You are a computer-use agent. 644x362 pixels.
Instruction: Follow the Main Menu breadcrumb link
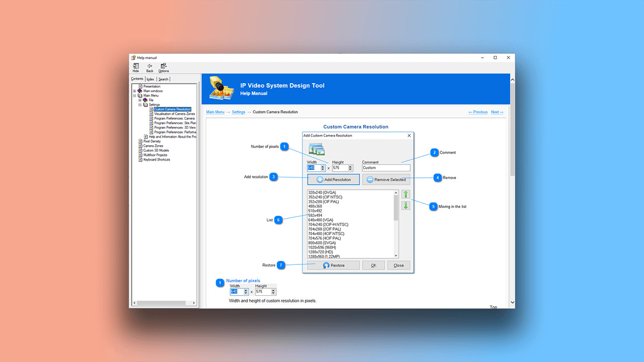tap(215, 112)
